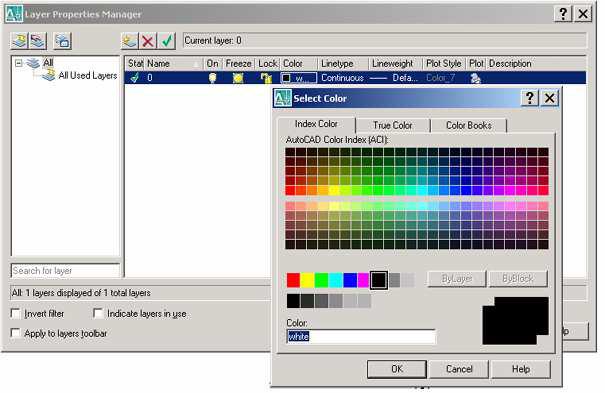Delete Layer red X icon
Image resolution: width=605 pixels, height=393 pixels.
click(x=148, y=41)
